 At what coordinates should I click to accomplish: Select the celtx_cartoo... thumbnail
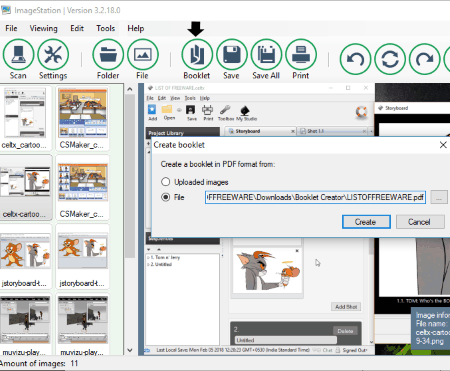(25, 118)
